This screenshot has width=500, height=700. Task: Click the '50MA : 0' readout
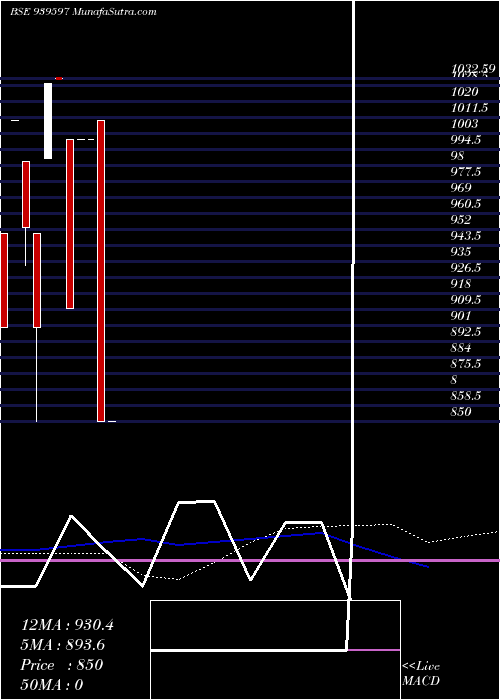[52, 685]
